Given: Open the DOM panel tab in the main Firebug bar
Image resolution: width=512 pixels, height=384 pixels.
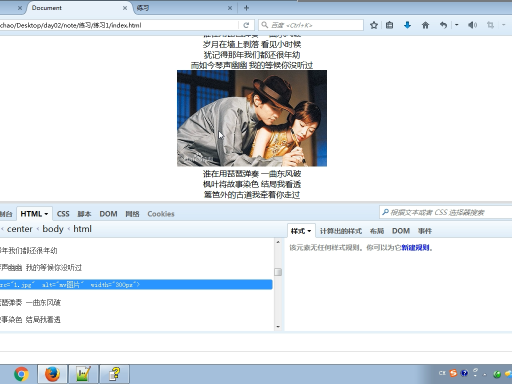Looking at the screenshot, I should tap(108, 214).
